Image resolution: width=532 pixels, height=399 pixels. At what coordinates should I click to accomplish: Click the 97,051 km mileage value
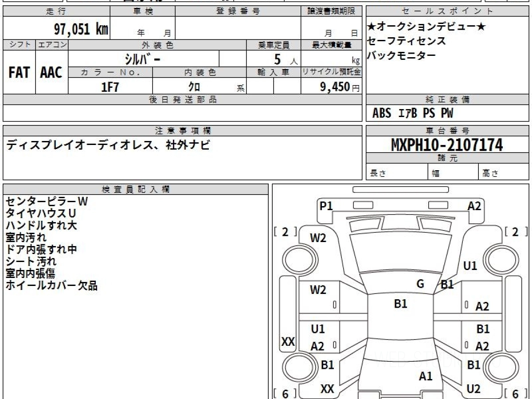coord(81,29)
